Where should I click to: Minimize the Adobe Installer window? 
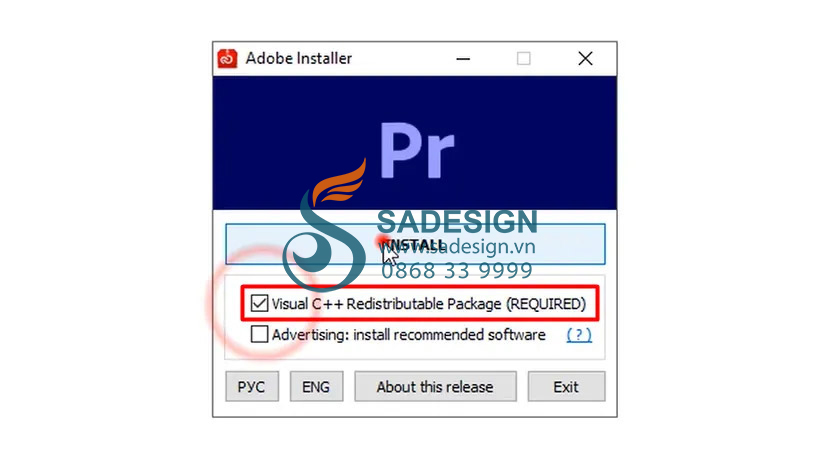tap(463, 59)
